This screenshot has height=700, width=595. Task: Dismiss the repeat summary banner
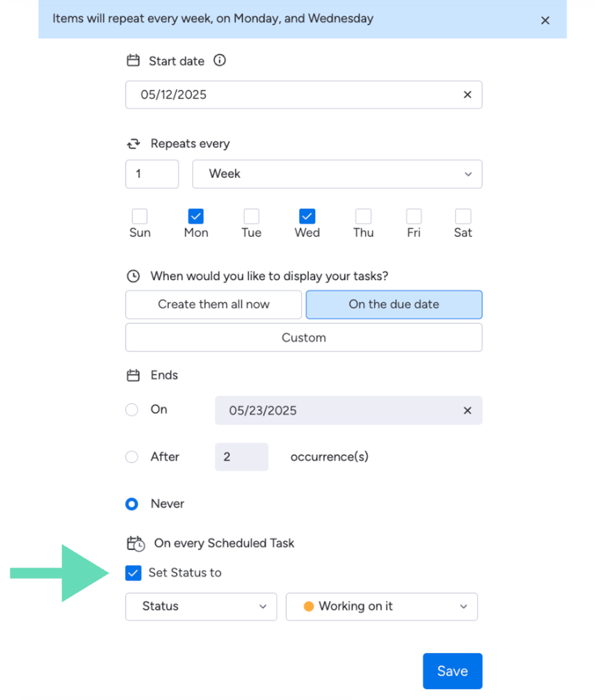point(545,20)
